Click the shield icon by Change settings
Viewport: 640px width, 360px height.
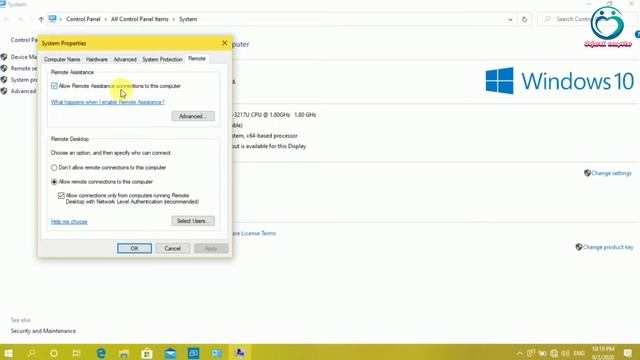pyautogui.click(x=587, y=173)
